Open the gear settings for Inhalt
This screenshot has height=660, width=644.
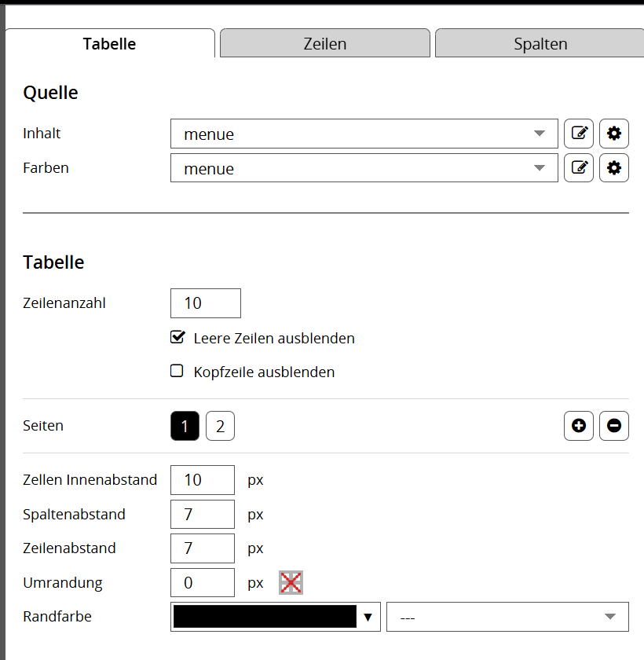[x=614, y=134]
